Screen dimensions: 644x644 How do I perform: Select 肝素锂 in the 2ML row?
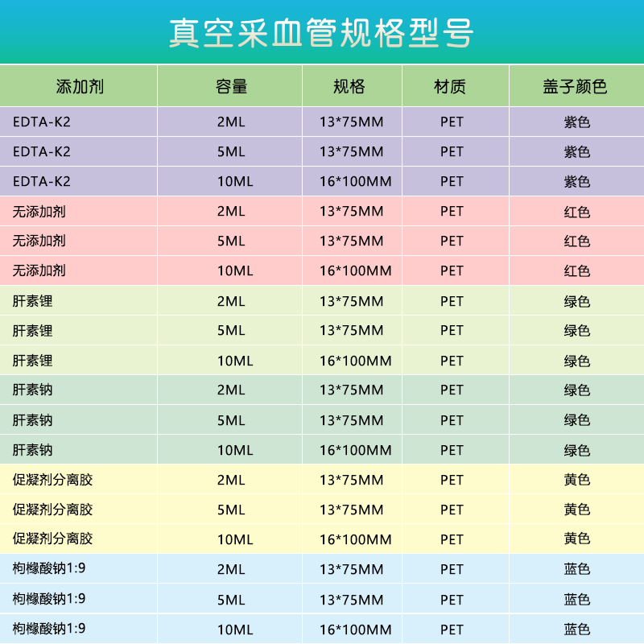(x=32, y=301)
